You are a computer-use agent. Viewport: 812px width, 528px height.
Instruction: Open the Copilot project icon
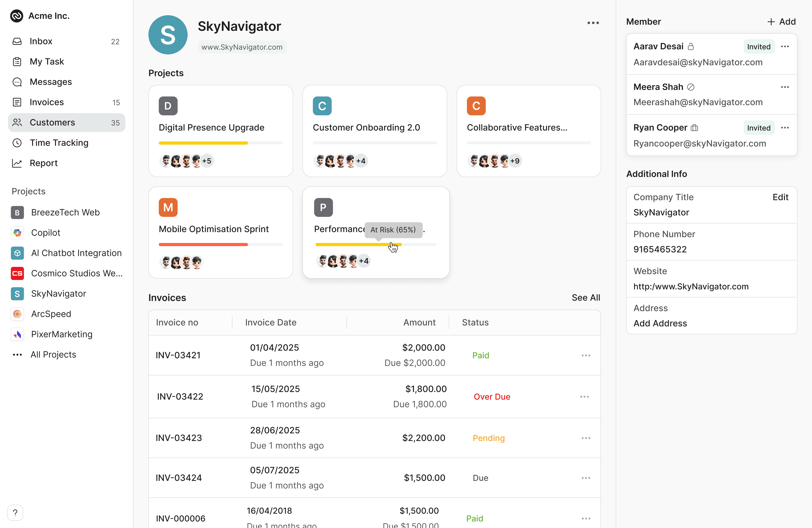click(17, 233)
